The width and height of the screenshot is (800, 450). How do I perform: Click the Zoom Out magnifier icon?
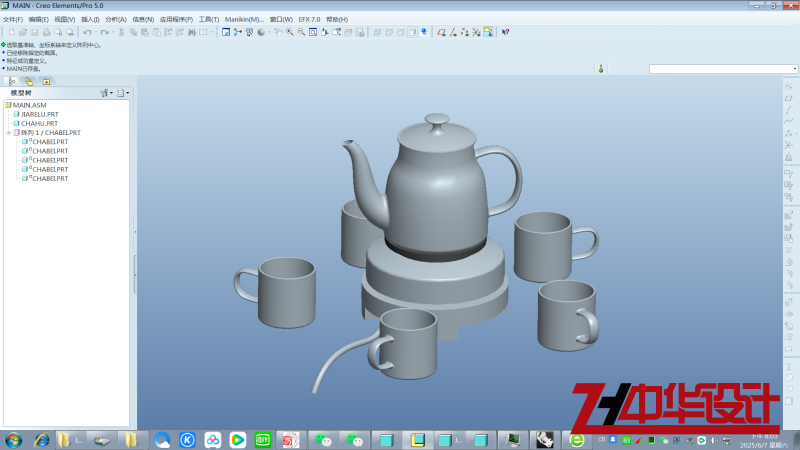302,32
